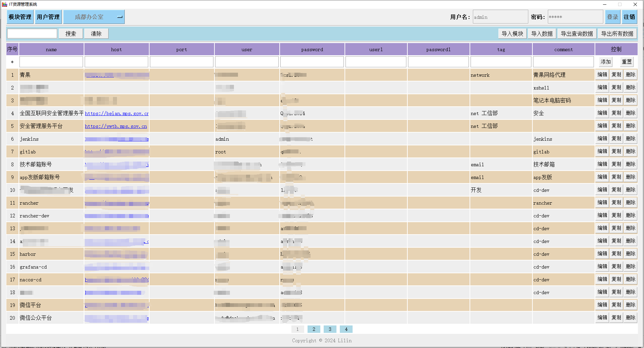Open the 用户管理 menu
The width and height of the screenshot is (644, 348).
tap(48, 17)
